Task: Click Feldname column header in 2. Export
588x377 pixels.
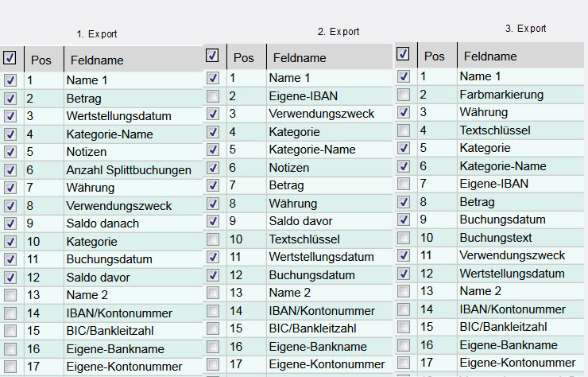Action: [300, 58]
